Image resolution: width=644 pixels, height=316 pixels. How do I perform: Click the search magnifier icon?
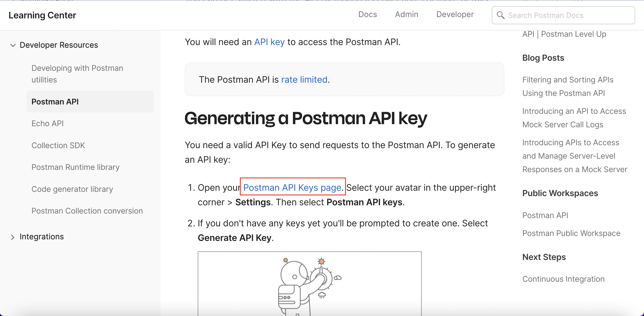[x=500, y=15]
